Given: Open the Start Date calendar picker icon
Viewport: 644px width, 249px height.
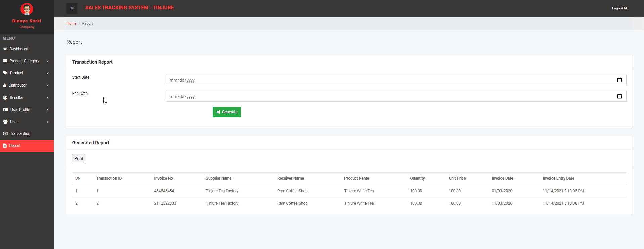Looking at the screenshot, I should tap(619, 80).
